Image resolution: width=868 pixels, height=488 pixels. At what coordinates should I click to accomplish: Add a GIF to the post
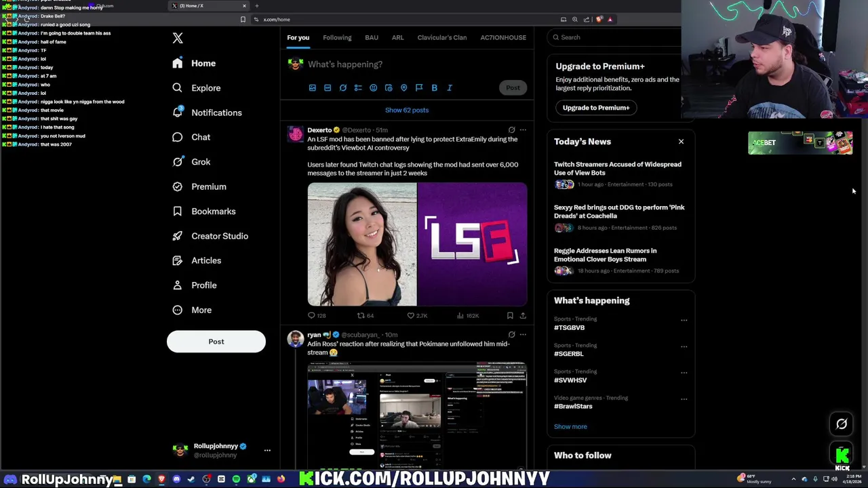coord(328,87)
